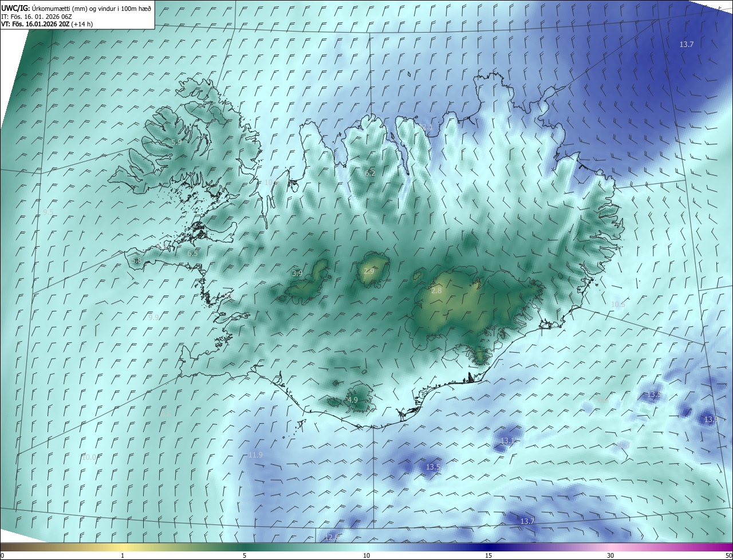Click the 6.5 value label on the map
Screen dimensions: 733x560
(192, 254)
